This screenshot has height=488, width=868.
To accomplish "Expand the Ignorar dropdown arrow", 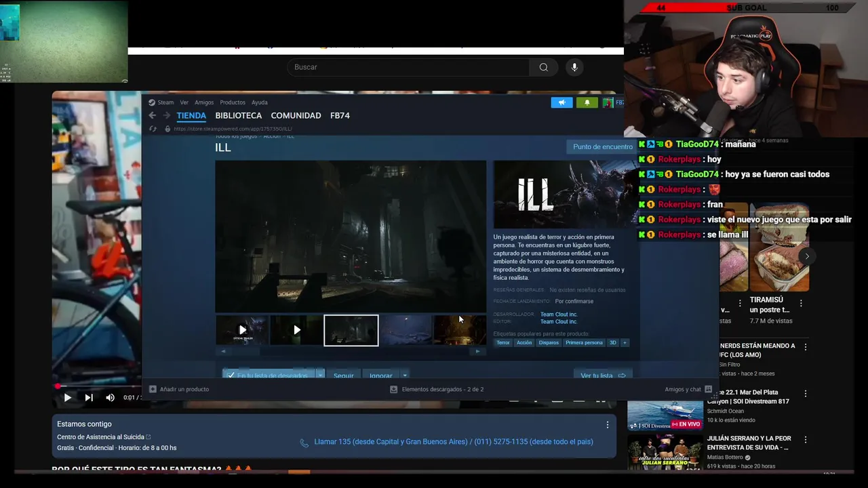I will 405,375.
